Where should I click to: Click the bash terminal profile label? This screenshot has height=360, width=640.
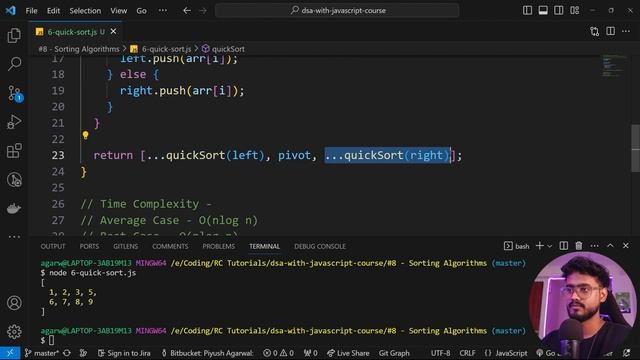point(517,246)
